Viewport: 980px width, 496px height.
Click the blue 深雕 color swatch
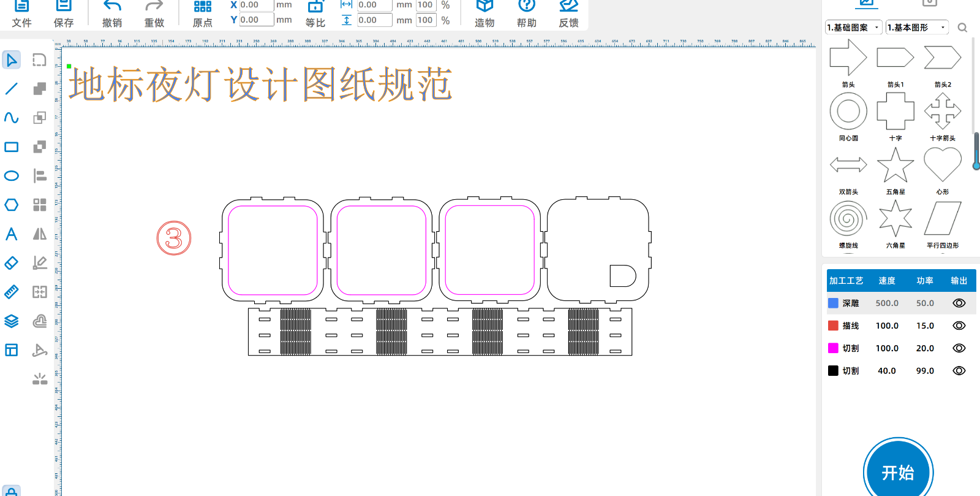(833, 303)
